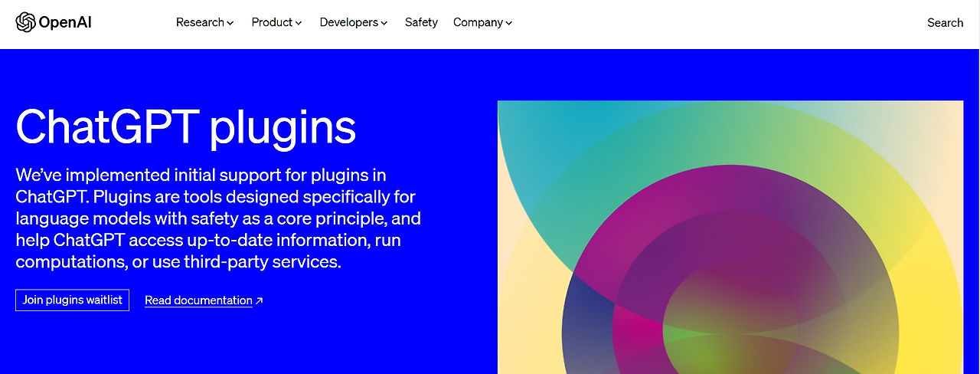Click Join plugins waitlist button
980x374 pixels.
click(x=73, y=300)
